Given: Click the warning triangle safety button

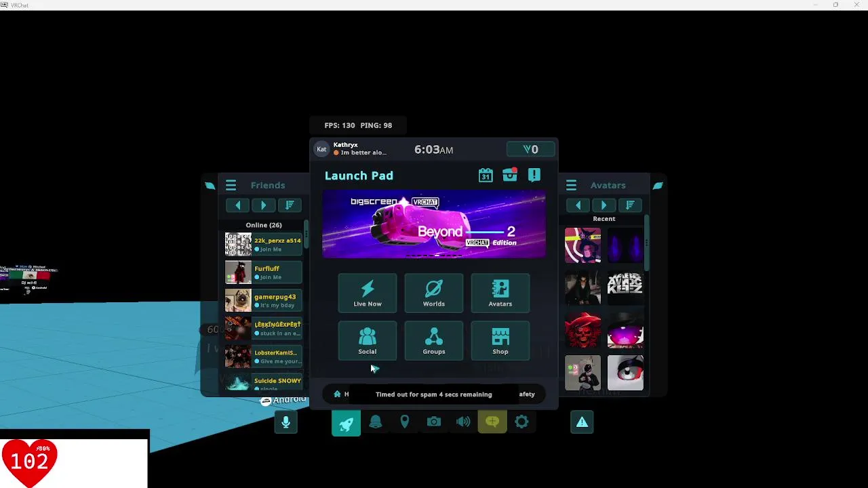Looking at the screenshot, I should [582, 422].
